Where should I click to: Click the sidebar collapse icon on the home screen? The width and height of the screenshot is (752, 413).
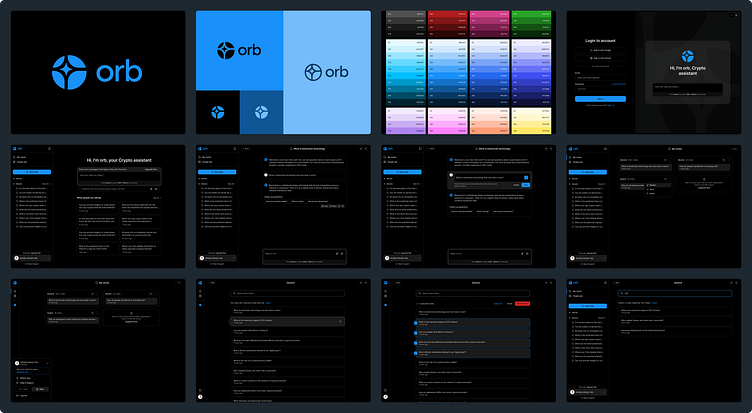pos(49,149)
